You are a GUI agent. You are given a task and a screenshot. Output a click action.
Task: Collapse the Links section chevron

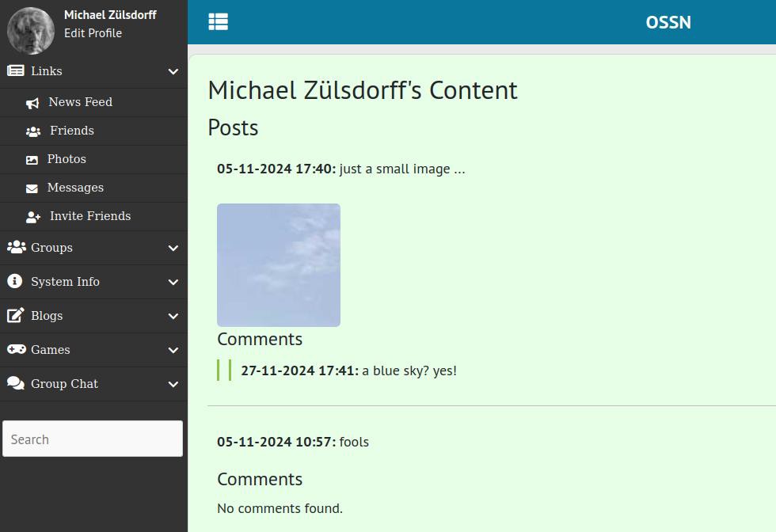[173, 72]
